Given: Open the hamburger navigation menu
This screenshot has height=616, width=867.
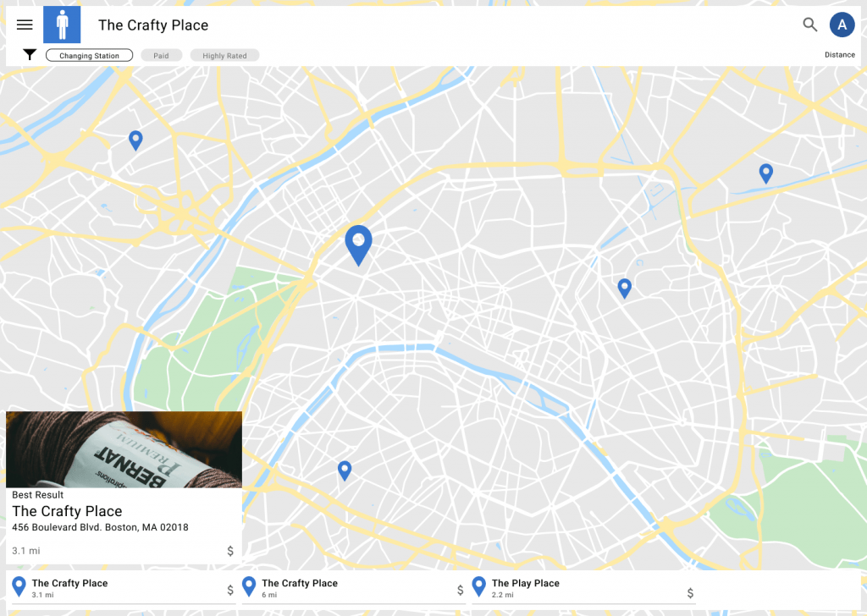Looking at the screenshot, I should 25,25.
